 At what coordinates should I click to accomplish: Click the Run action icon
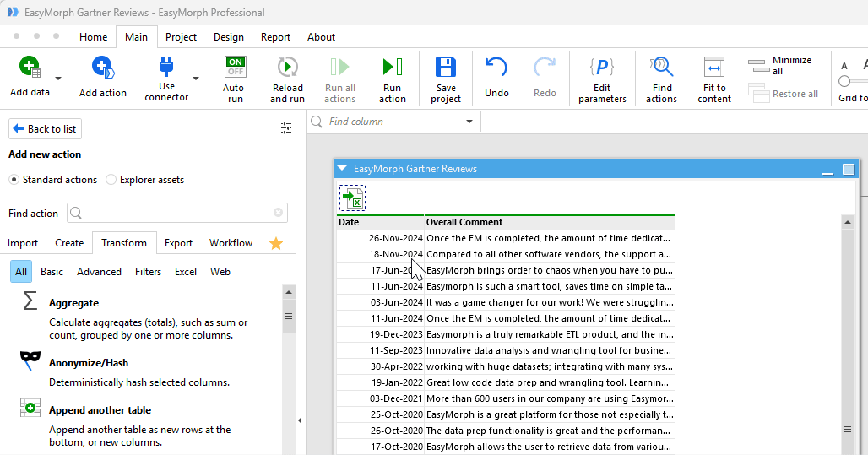point(393,67)
